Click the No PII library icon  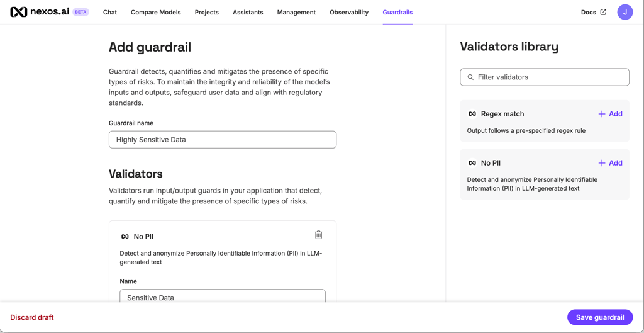click(472, 163)
